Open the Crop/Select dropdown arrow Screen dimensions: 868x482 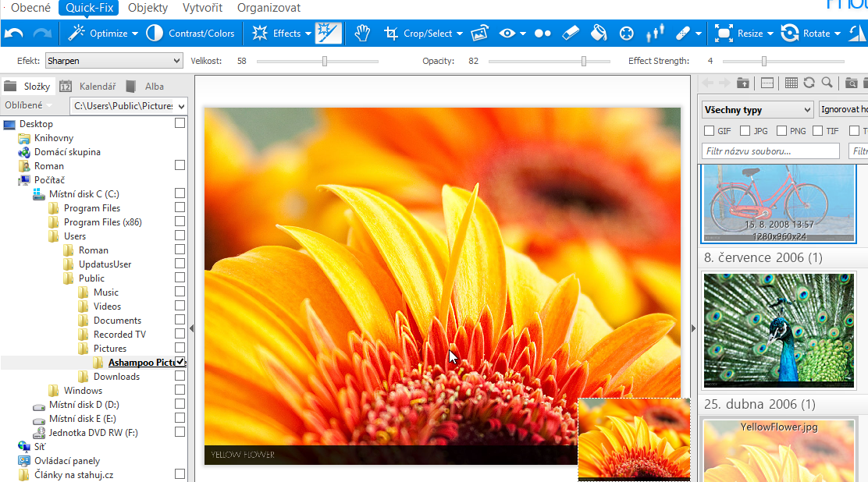(460, 34)
